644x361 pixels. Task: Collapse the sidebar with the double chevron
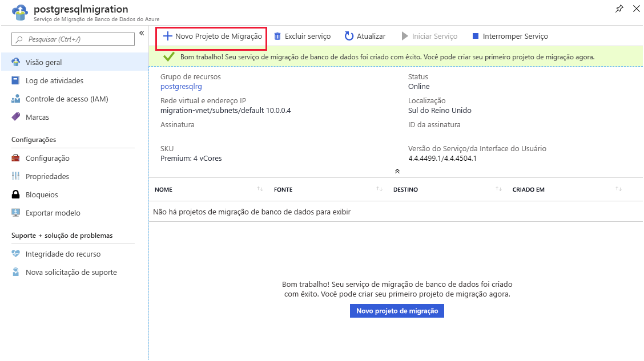click(142, 33)
